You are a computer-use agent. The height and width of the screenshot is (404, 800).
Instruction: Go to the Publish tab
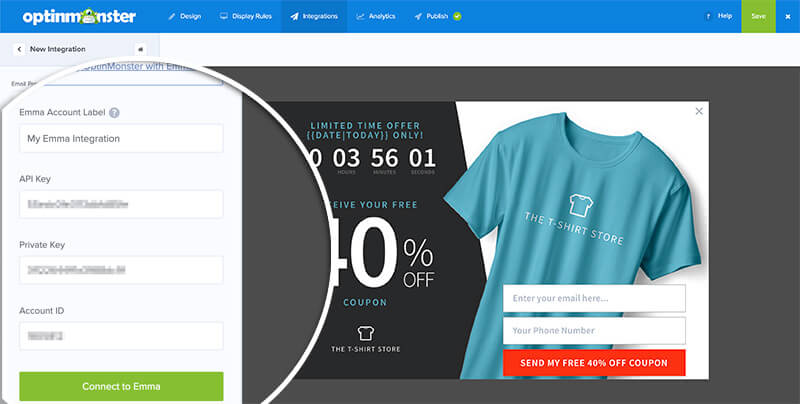point(437,16)
